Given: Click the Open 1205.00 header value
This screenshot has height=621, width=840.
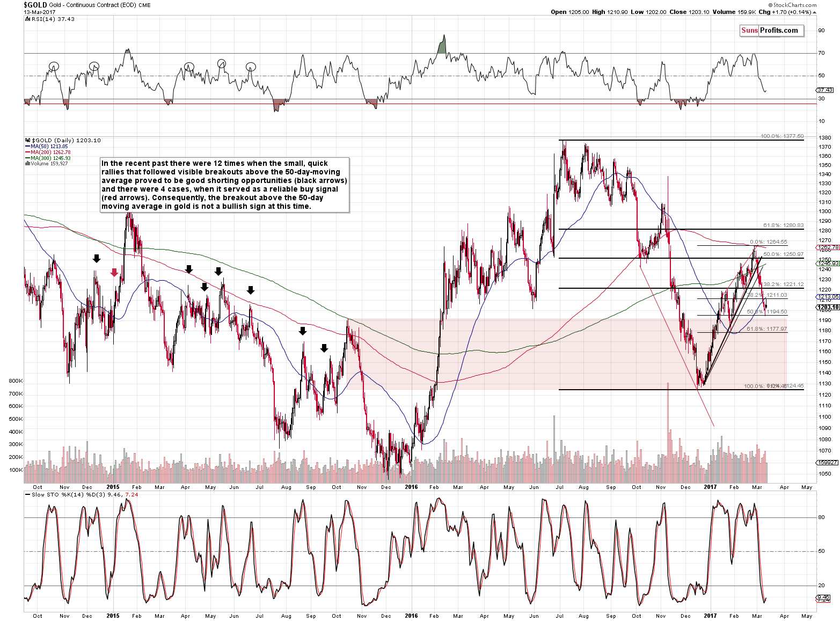Looking at the screenshot, I should pyautogui.click(x=570, y=12).
